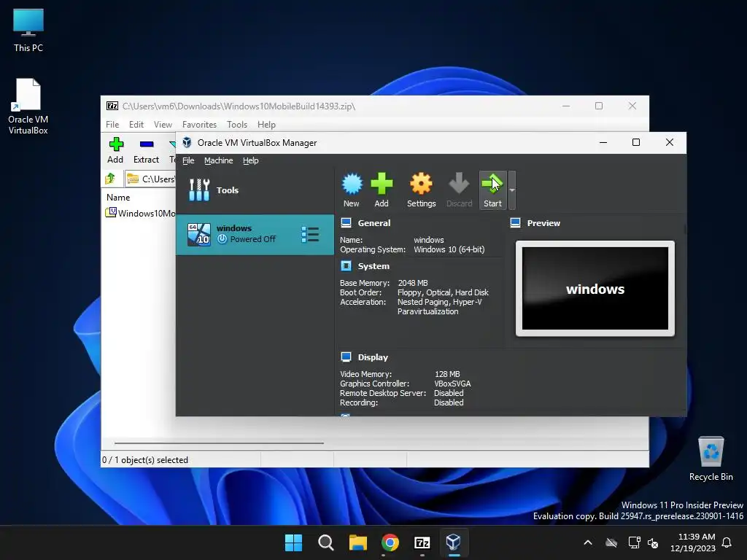Image resolution: width=747 pixels, height=560 pixels.
Task: Click the System section header
Action: [373, 266]
